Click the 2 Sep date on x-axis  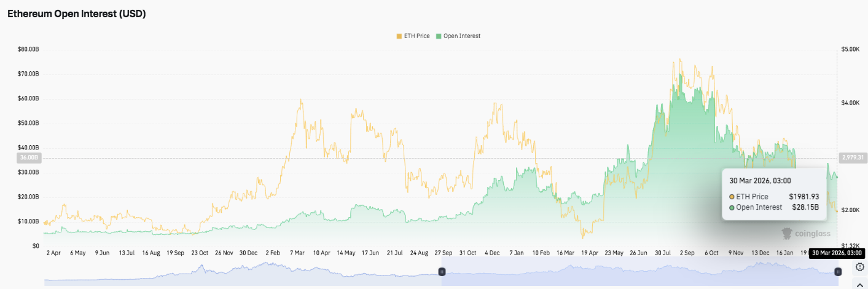687,253
